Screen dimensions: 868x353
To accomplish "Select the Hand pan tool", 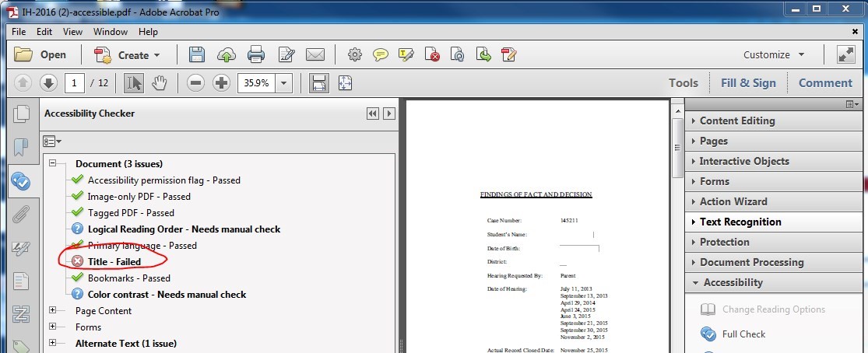I will tap(159, 82).
